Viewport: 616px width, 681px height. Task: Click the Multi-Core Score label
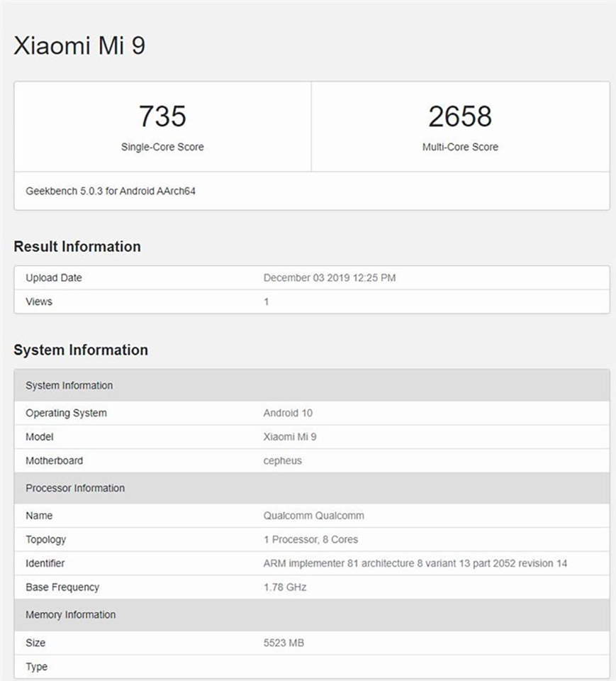coord(460,147)
